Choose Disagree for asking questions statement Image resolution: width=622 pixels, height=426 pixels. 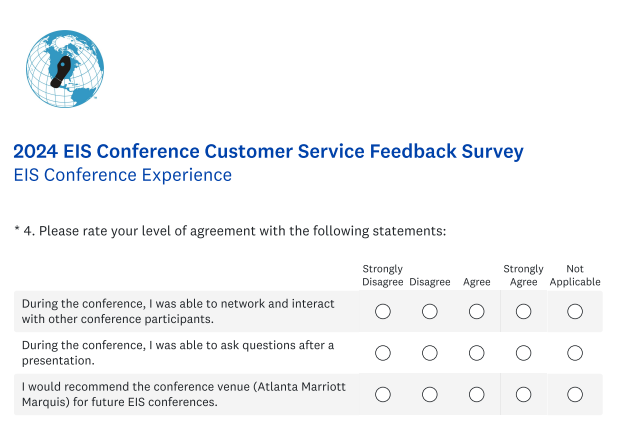tap(430, 353)
